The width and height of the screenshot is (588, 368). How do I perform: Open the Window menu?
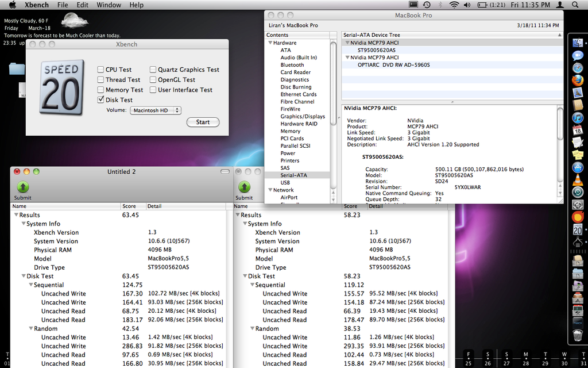coord(109,5)
